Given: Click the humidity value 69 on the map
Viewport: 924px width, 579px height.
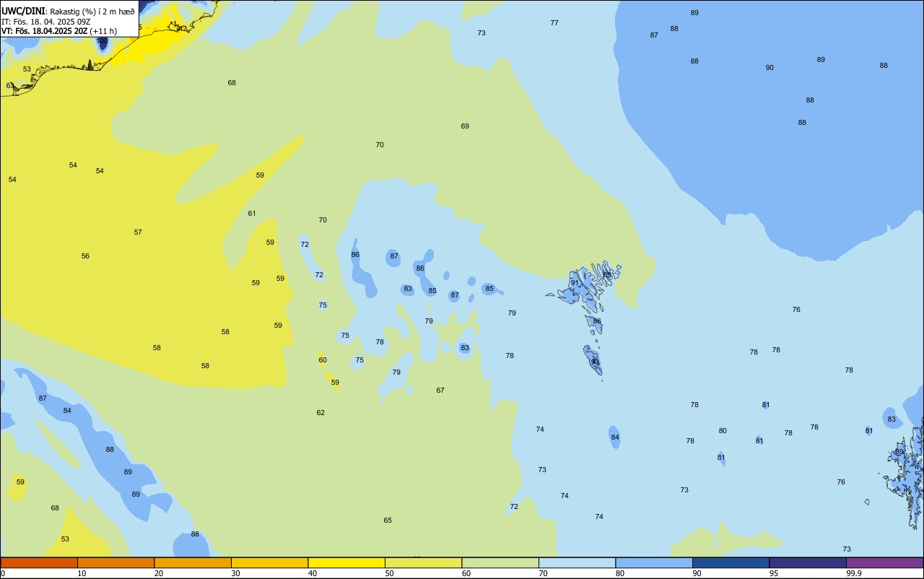Looking at the screenshot, I should point(465,126).
